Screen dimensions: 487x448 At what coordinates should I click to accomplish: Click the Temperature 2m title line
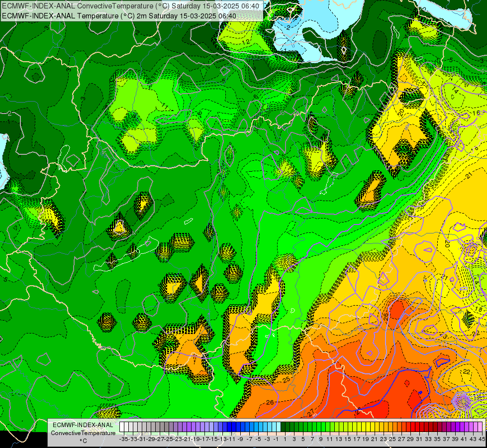pos(119,16)
